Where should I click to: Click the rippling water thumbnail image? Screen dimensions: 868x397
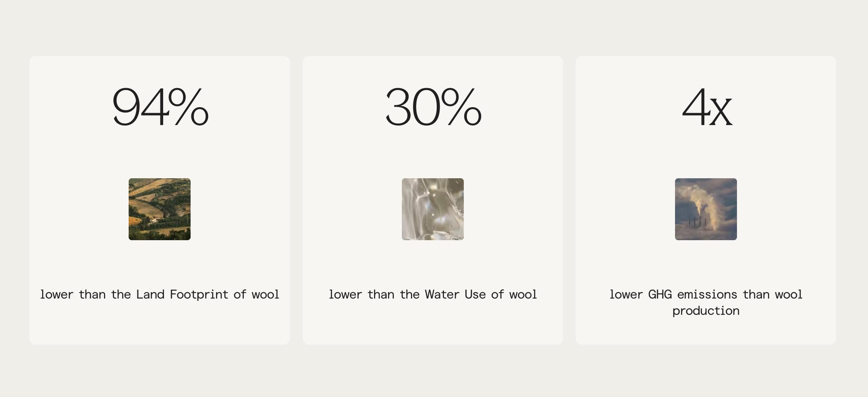point(432,209)
